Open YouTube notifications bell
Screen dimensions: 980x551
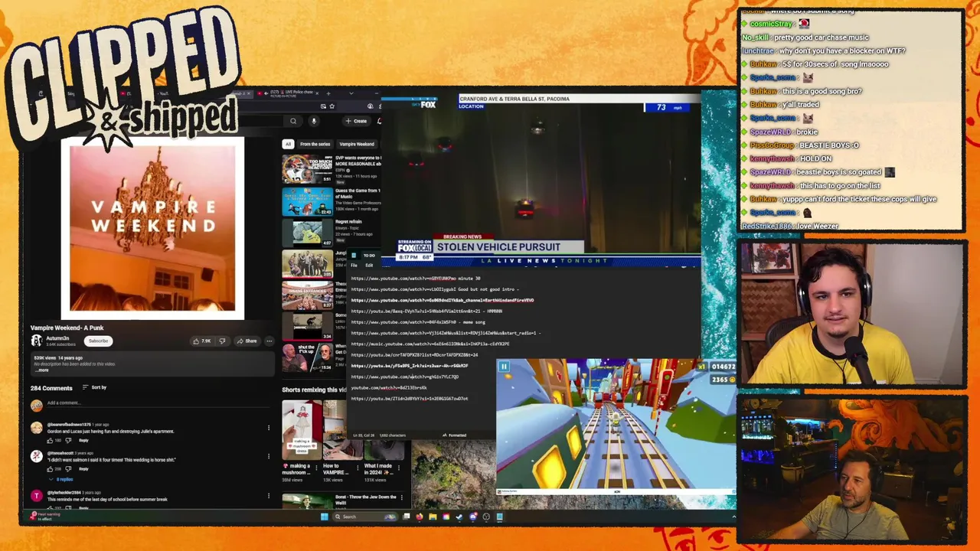click(x=380, y=121)
